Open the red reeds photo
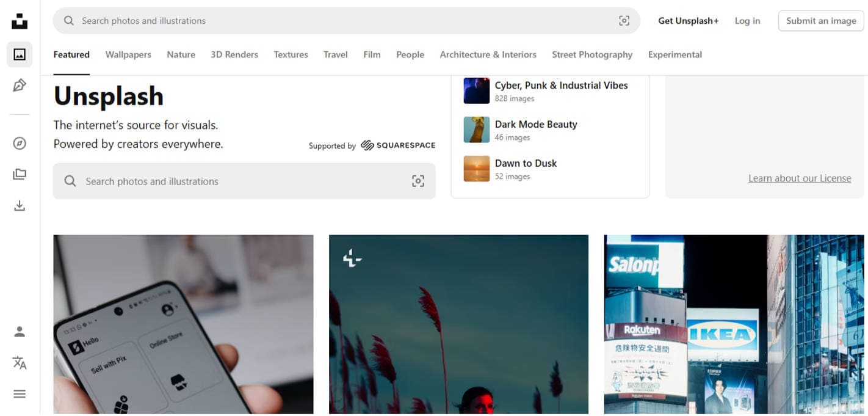 [x=458, y=324]
